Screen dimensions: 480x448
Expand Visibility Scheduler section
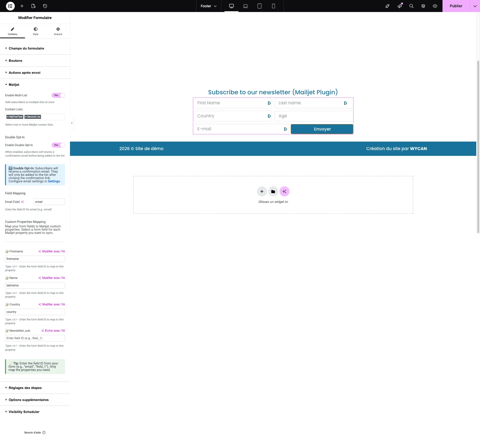(x=35, y=412)
